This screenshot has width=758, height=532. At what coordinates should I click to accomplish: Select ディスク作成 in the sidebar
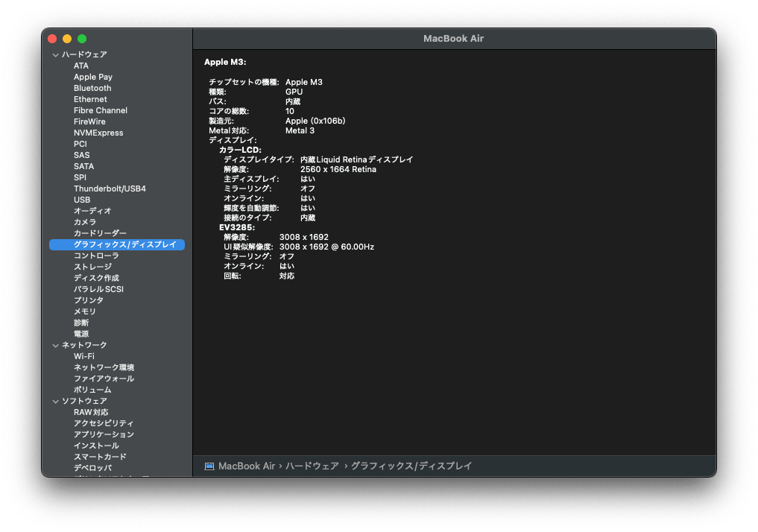pos(96,278)
